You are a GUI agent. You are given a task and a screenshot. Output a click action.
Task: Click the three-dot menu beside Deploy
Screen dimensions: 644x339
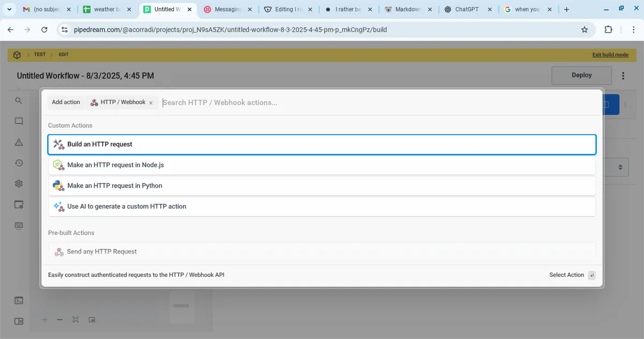coord(623,76)
